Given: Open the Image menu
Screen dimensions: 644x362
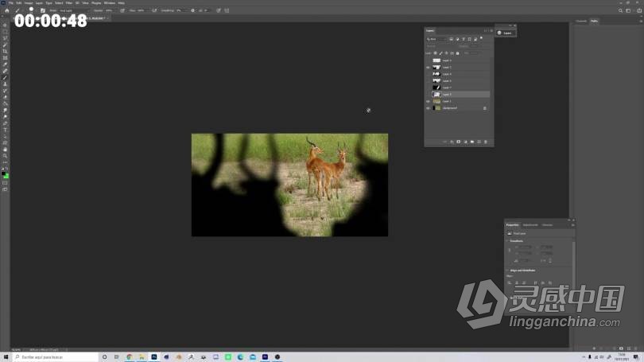Looking at the screenshot, I should [29, 3].
